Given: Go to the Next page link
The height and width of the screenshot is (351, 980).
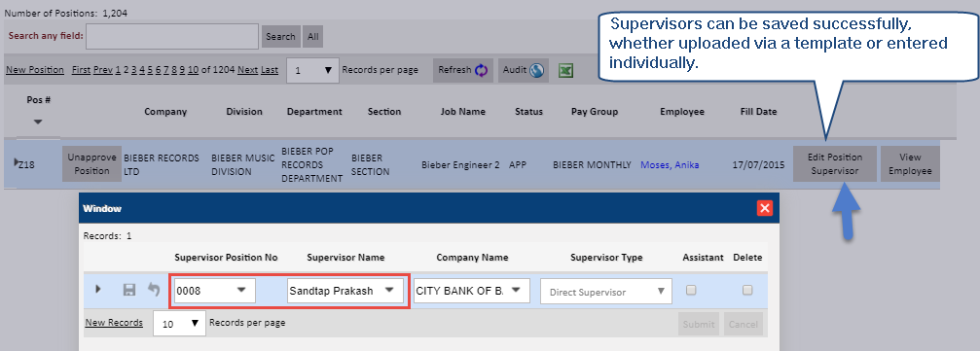Looking at the screenshot, I should click(x=247, y=70).
